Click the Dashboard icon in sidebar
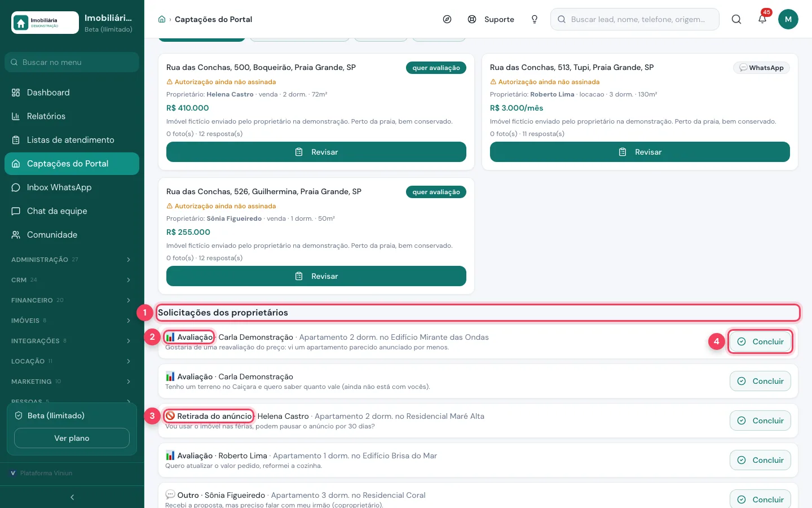The width and height of the screenshot is (812, 508). tap(16, 93)
